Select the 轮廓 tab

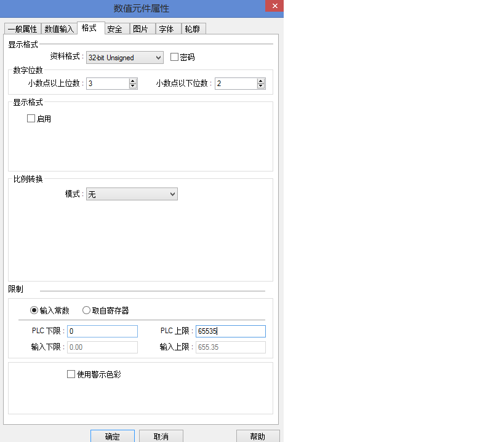pos(192,29)
